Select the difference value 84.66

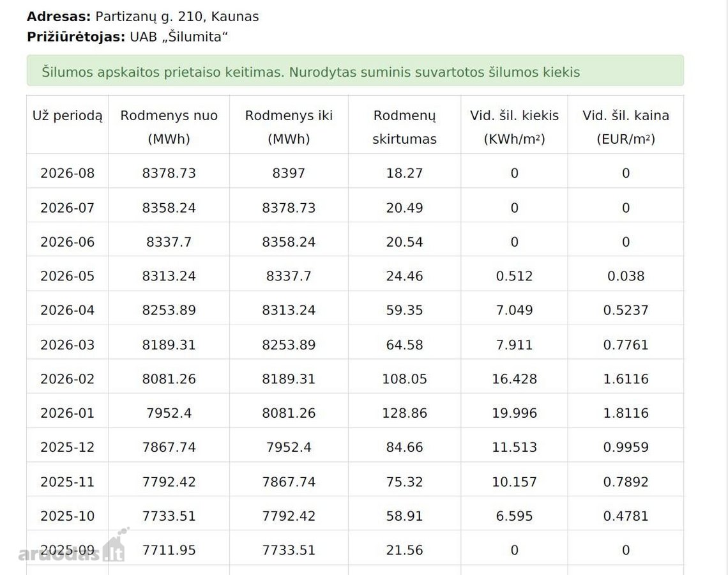point(404,447)
